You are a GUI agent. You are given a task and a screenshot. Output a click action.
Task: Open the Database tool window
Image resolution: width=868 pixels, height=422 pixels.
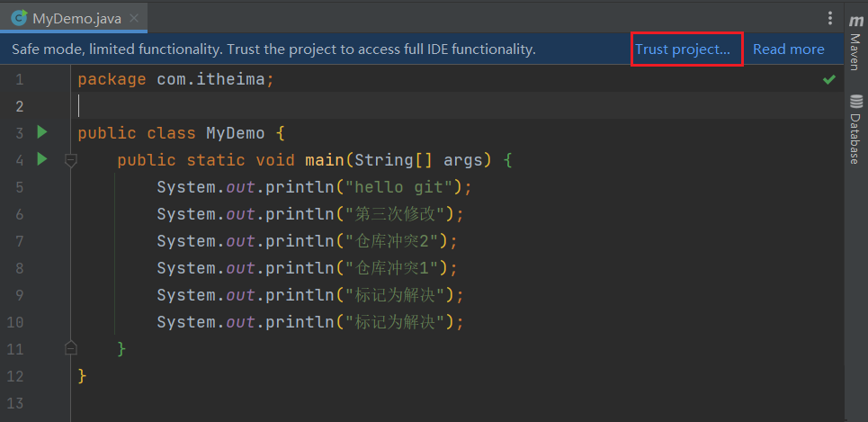tap(855, 131)
